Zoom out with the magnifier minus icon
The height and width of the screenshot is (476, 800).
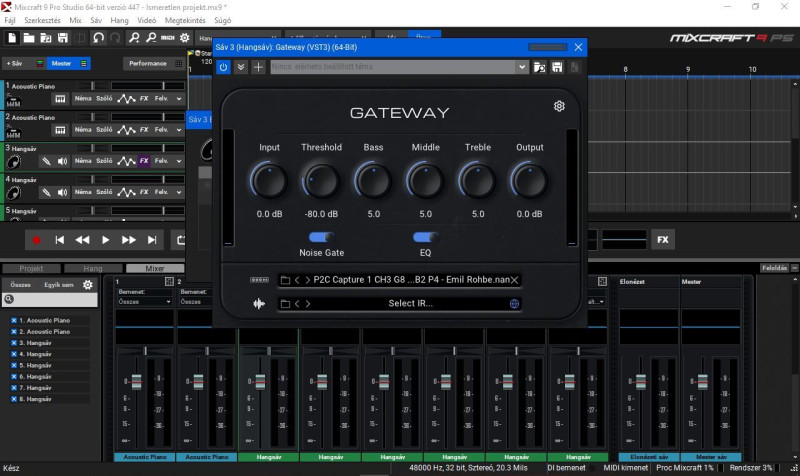(151, 37)
